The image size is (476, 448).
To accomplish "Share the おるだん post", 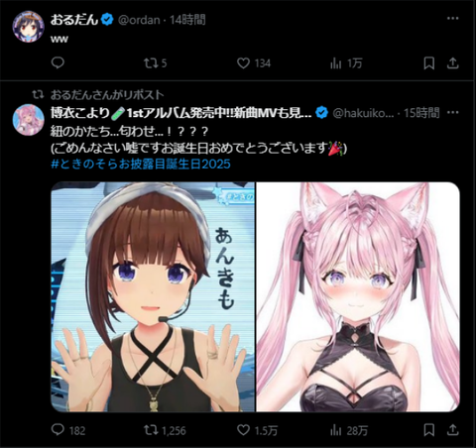I will [x=452, y=62].
